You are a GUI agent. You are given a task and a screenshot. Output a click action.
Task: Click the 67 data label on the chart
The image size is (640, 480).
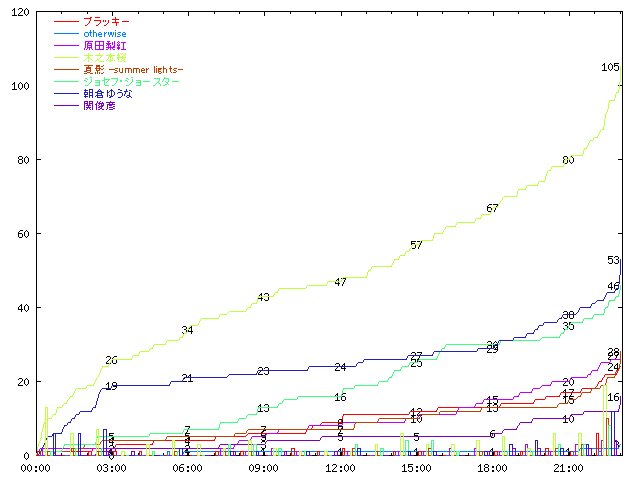pos(492,208)
